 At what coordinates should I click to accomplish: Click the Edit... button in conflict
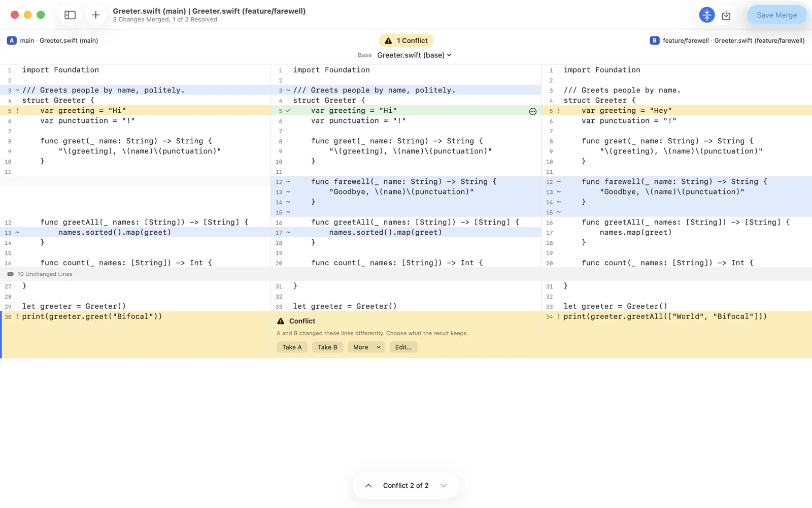(403, 347)
